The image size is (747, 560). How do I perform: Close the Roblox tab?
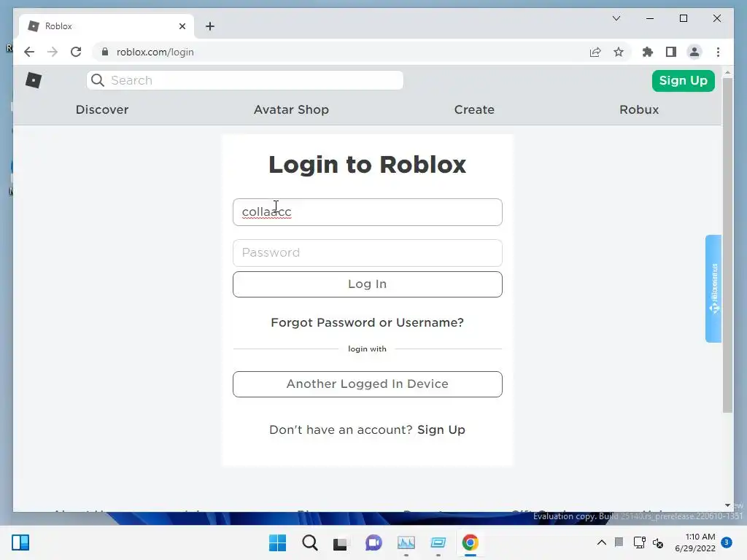coord(182,26)
